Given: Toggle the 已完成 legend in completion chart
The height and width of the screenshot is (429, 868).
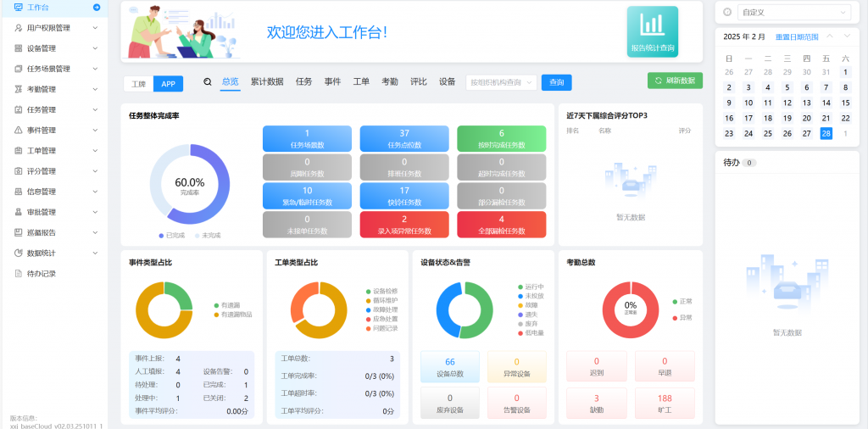Looking at the screenshot, I should [175, 235].
